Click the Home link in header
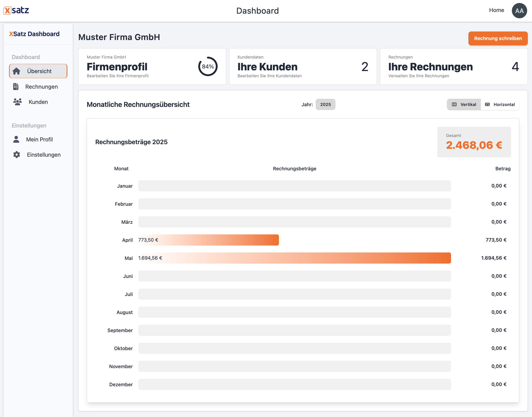The height and width of the screenshot is (417, 532). [x=496, y=10]
